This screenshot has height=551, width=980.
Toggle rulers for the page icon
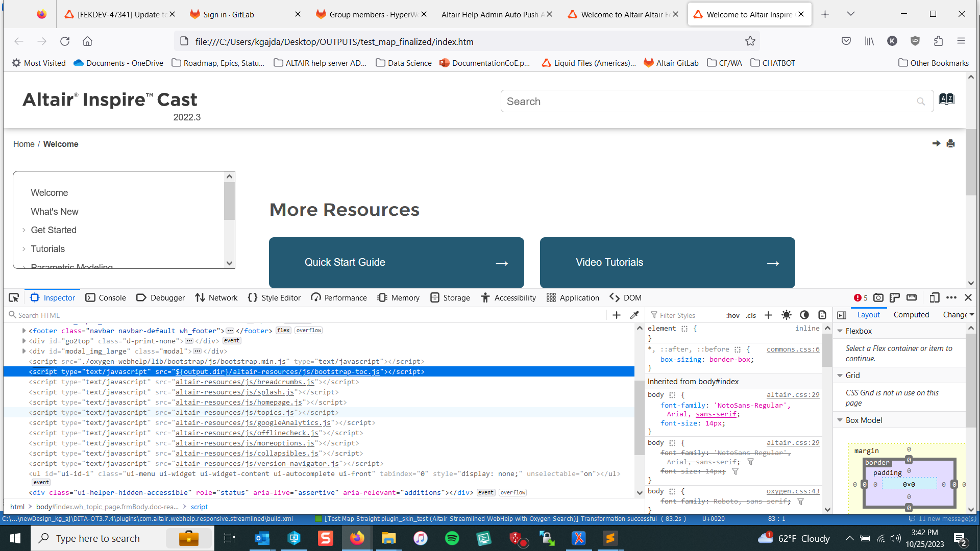895,297
